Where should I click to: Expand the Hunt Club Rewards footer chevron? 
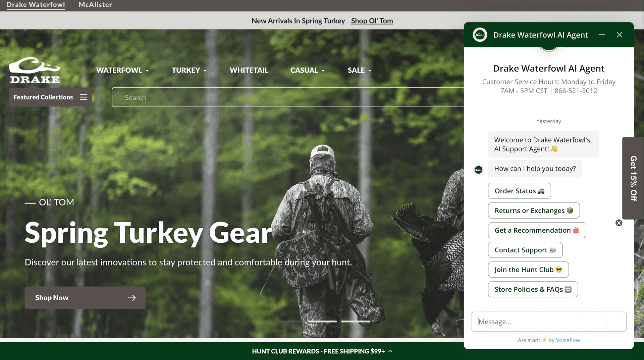(x=390, y=351)
